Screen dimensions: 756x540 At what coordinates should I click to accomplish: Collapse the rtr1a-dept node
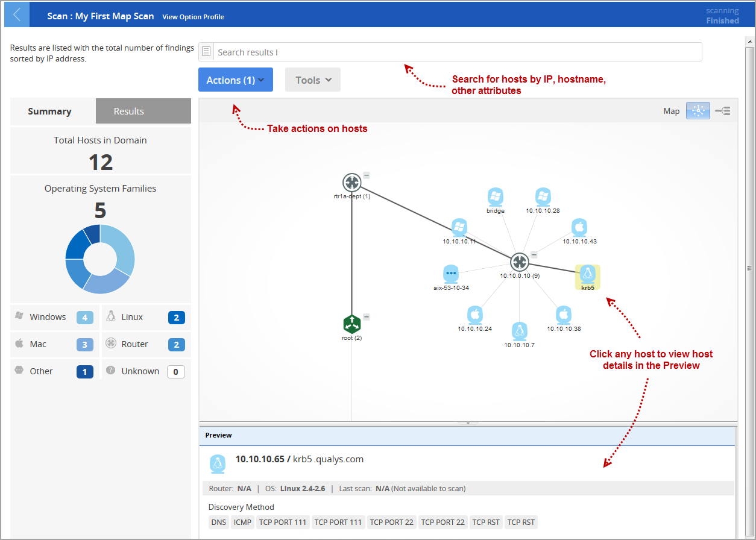point(367,175)
